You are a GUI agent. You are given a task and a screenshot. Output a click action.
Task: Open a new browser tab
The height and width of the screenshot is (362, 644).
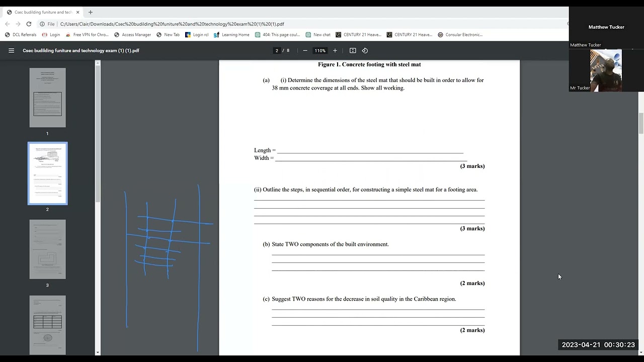point(91,12)
